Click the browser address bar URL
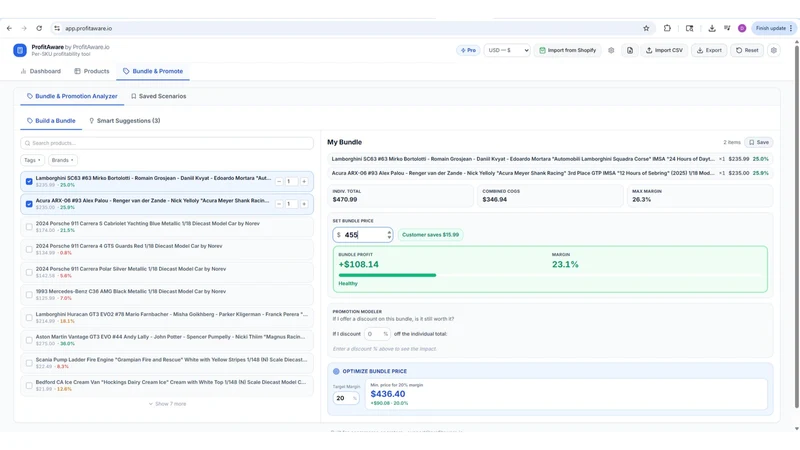800x450 pixels. [x=88, y=28]
